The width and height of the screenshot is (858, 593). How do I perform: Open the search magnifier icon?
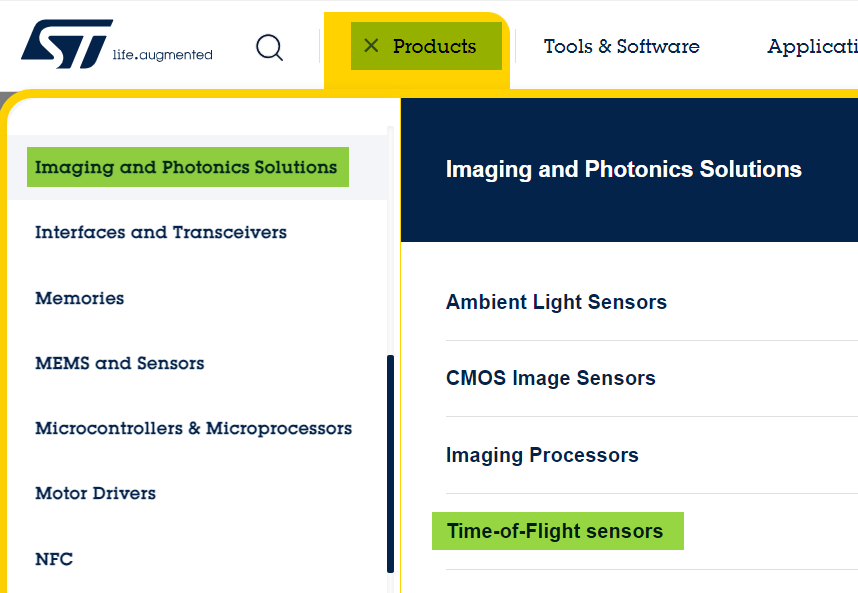[269, 47]
